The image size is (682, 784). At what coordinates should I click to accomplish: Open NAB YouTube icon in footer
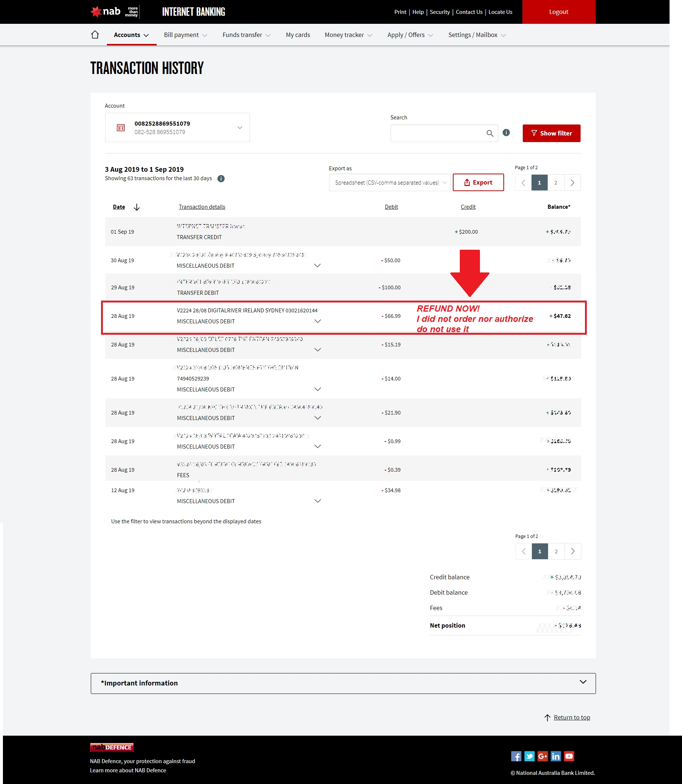tap(569, 756)
